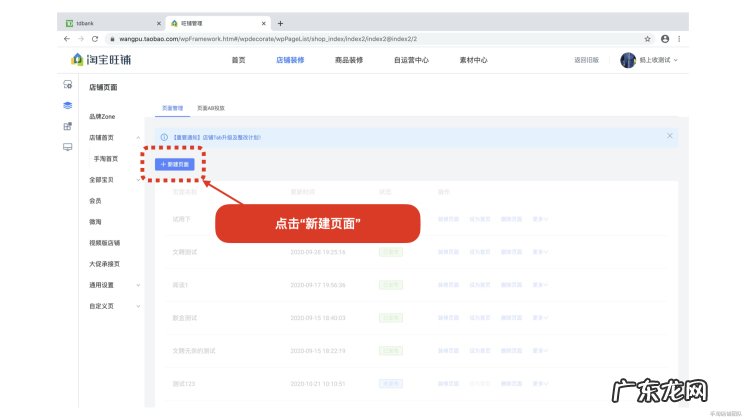Screen dimensions: 746x420
Task: Open 视频版店铺 in the sidebar
Action: [x=104, y=243]
